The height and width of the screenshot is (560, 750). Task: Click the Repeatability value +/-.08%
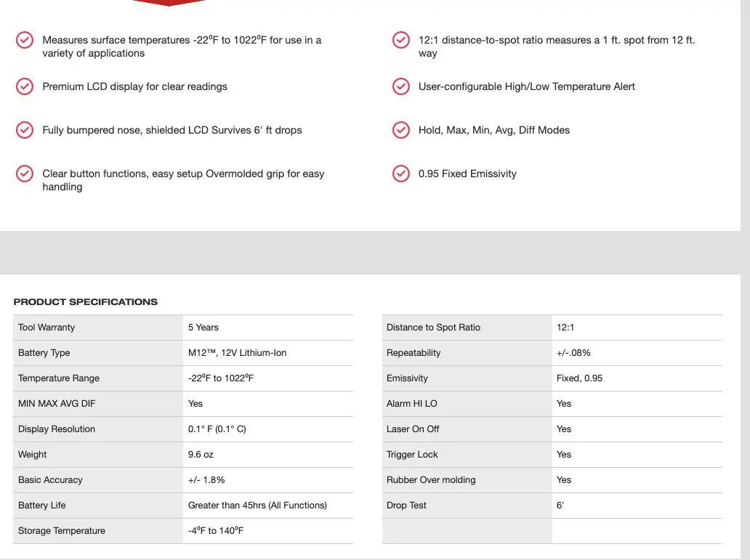[x=573, y=353]
